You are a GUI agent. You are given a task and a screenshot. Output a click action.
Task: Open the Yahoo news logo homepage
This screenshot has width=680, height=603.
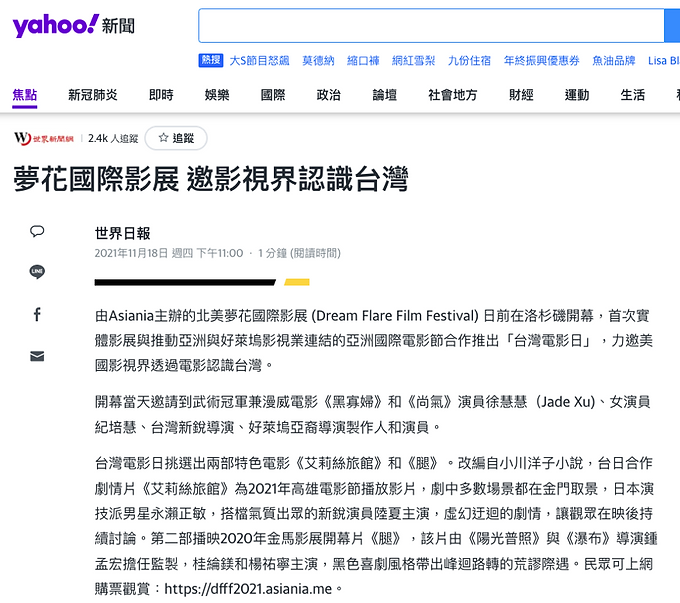pos(74,26)
